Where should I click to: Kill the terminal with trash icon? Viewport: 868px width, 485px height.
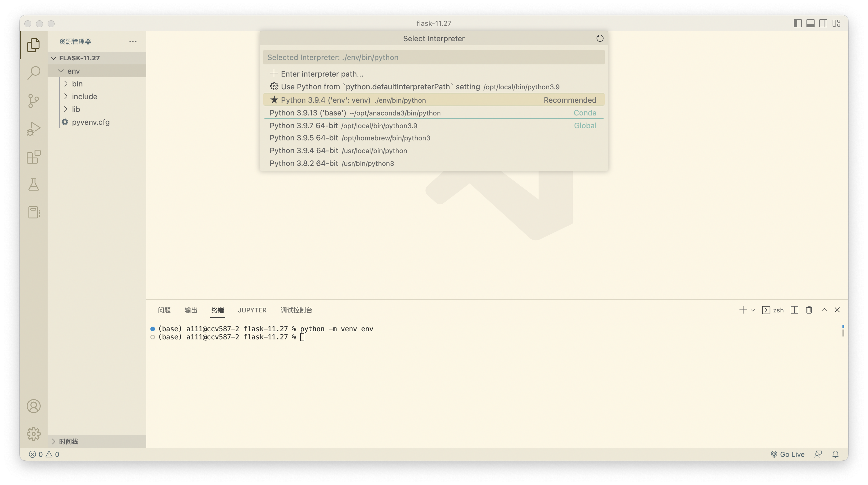pos(809,310)
